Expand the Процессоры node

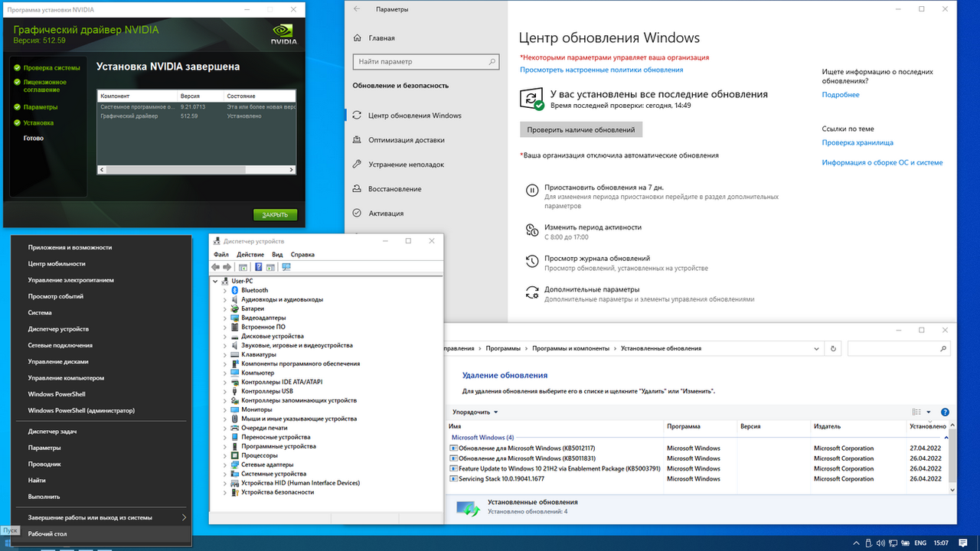click(x=225, y=455)
